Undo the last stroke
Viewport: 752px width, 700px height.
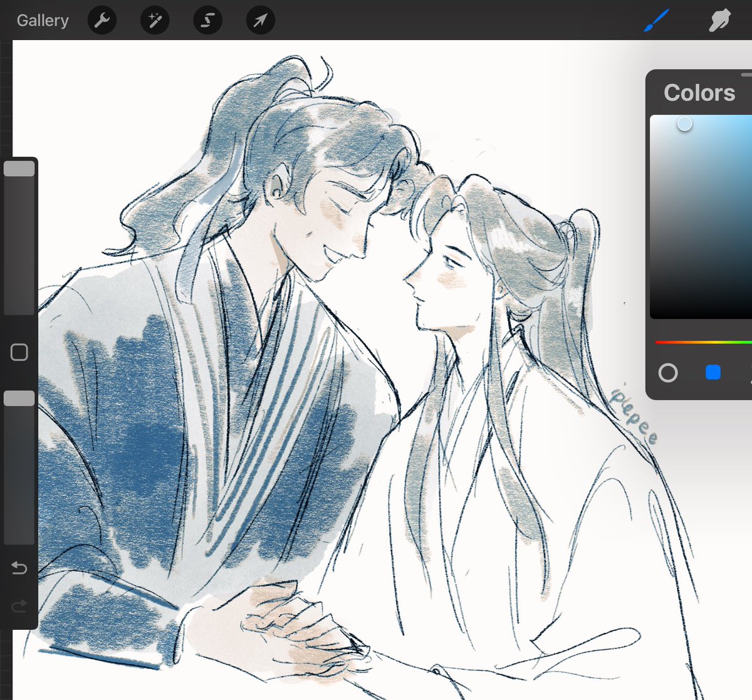[19, 568]
